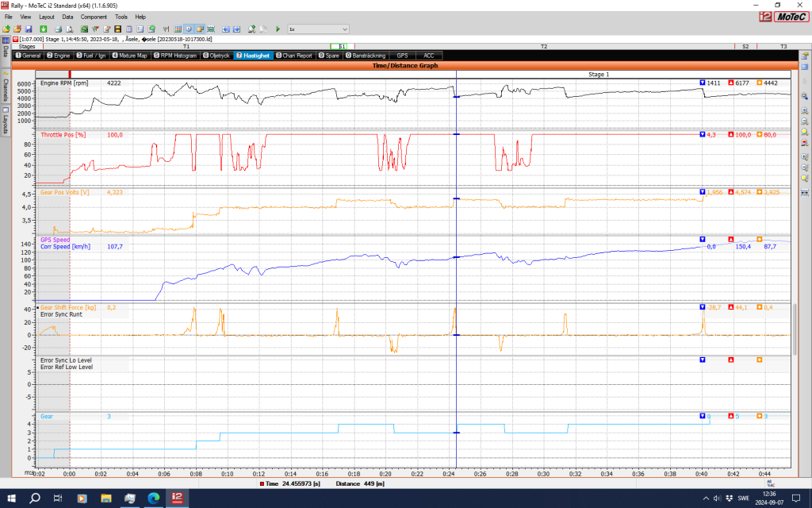Click the Stage 1 header in graph

[x=599, y=74]
